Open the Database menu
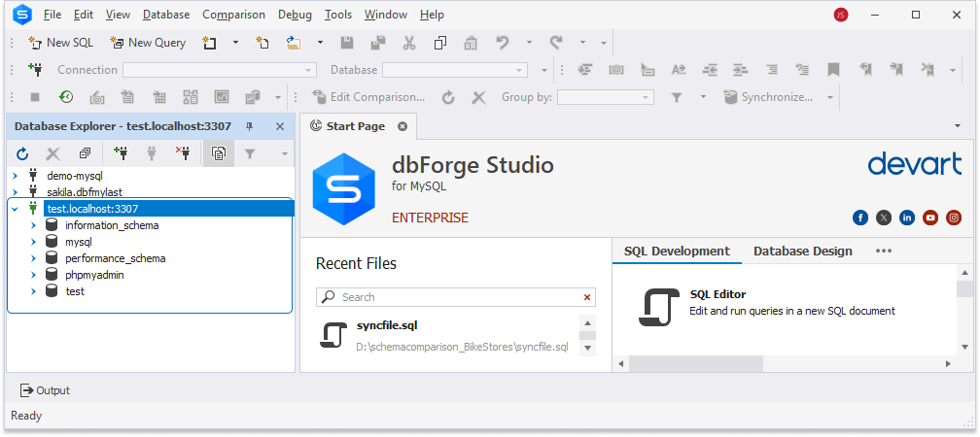 coord(166,15)
